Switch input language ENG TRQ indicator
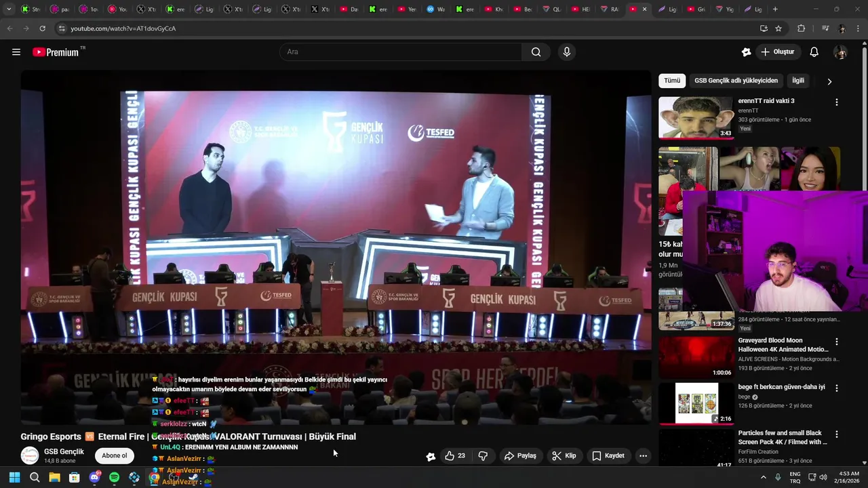The image size is (868, 488). (x=795, y=478)
